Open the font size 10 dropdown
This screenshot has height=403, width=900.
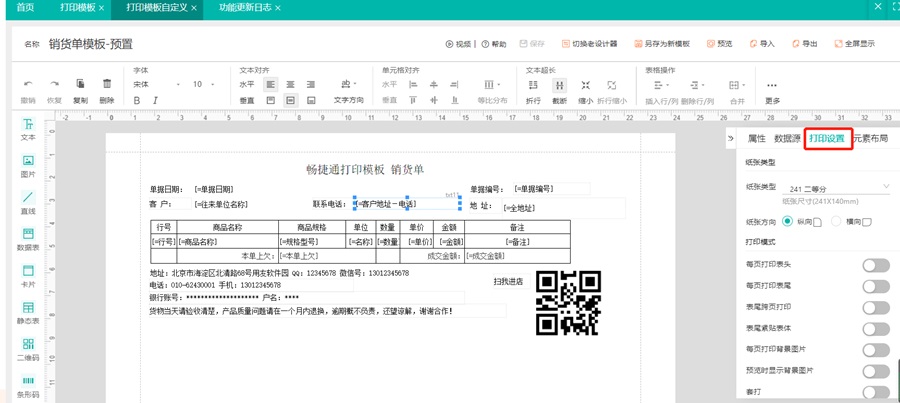point(204,85)
